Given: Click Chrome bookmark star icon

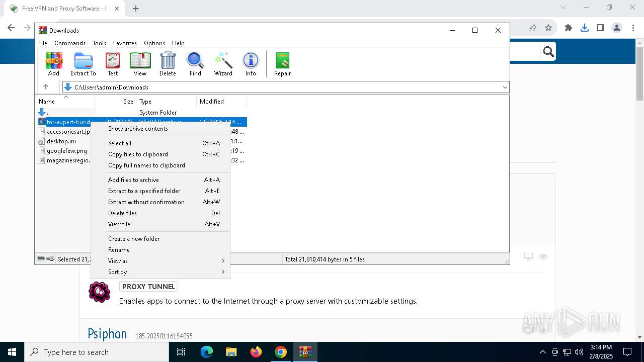Looking at the screenshot, I should tap(548, 28).
